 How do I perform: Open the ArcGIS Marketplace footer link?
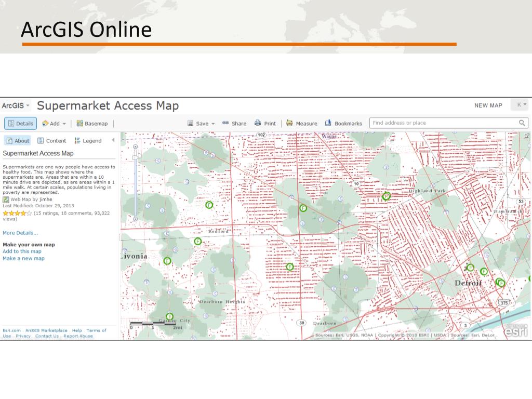coord(46,330)
